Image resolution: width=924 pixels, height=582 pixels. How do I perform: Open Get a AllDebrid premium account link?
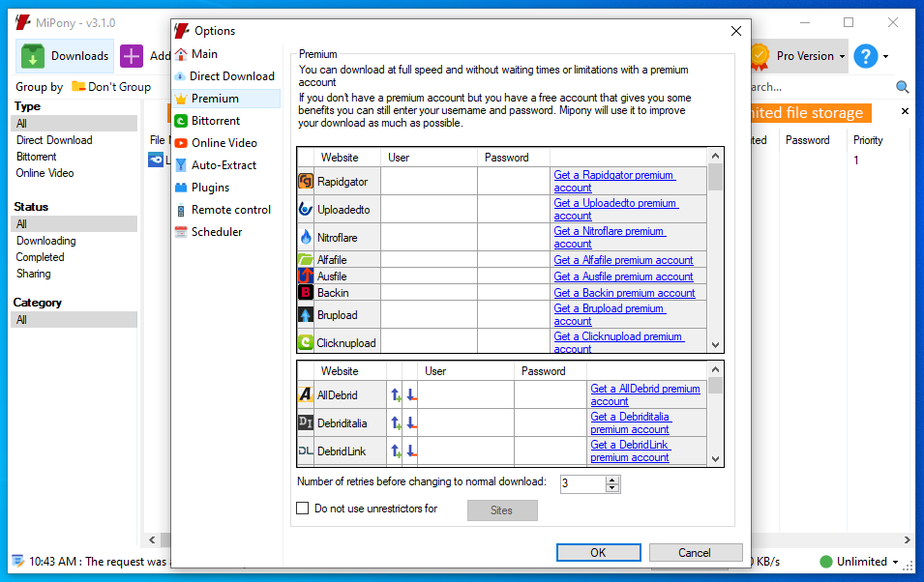click(x=645, y=394)
